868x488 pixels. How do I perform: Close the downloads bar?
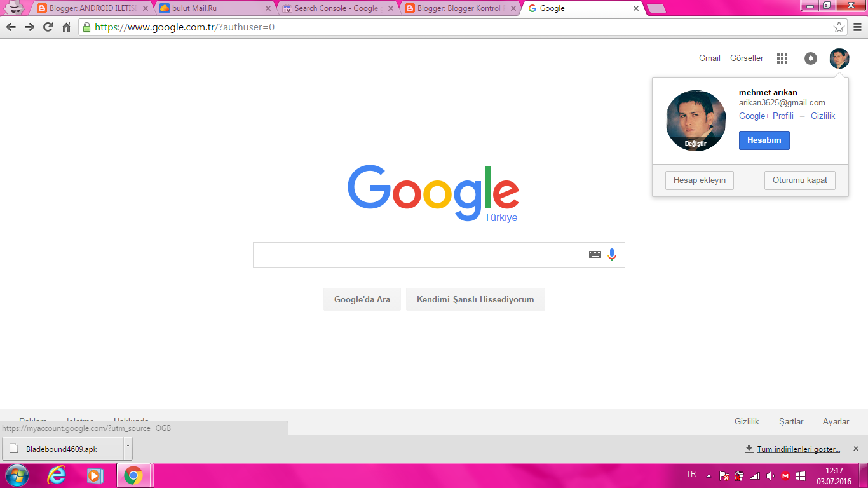(855, 449)
